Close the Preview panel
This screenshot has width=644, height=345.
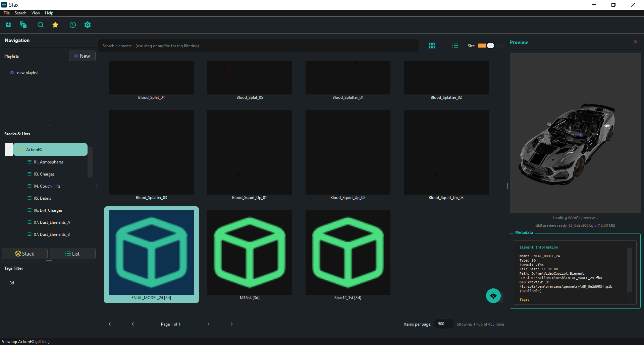635,42
